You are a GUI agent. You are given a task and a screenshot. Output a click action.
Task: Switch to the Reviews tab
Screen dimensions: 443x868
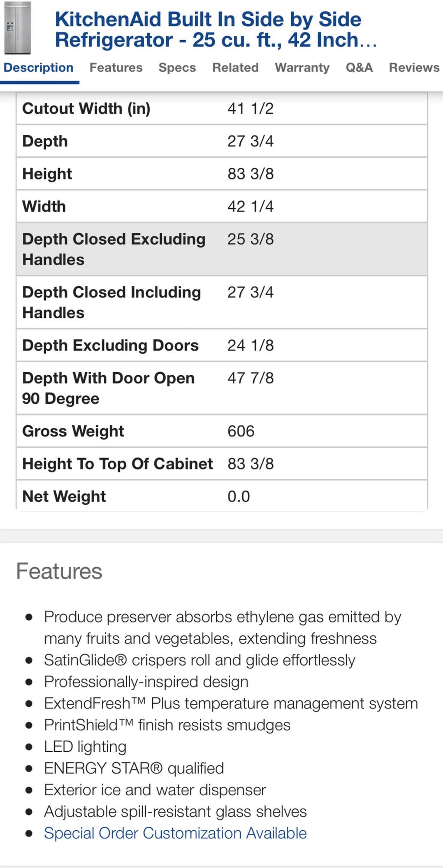414,67
